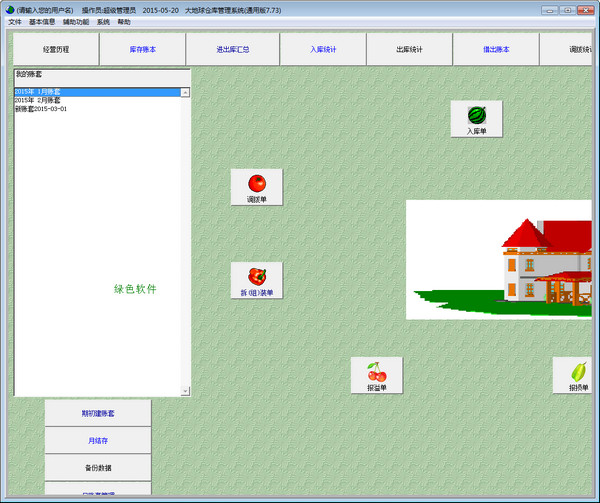Open the 拆(组)装单 pepper icon button
Viewport: 600px width, 503px height.
257,280
